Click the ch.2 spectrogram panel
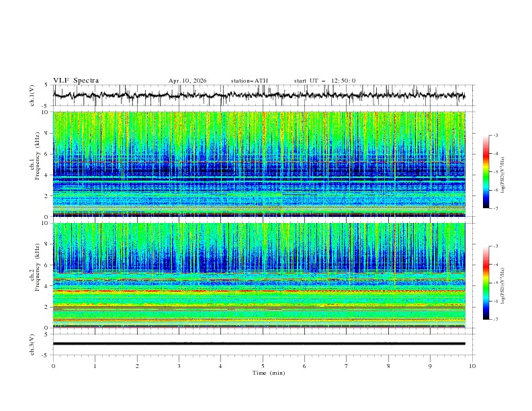Image resolution: width=532 pixels, height=411 pixels. pyautogui.click(x=259, y=275)
